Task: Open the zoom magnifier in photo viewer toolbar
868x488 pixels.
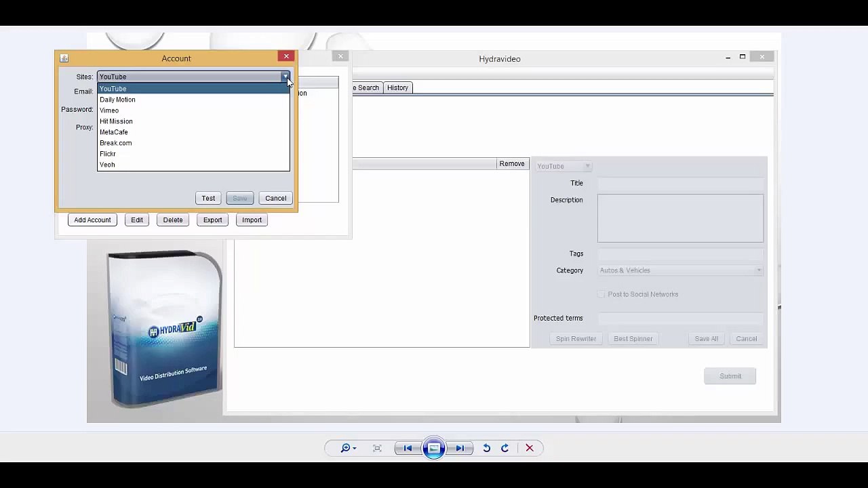Action: click(x=349, y=448)
